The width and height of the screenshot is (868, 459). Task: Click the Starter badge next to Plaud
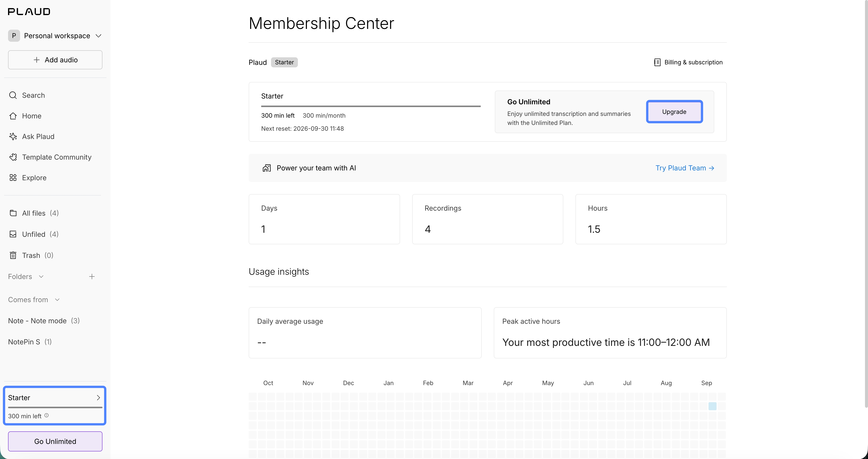click(x=284, y=62)
